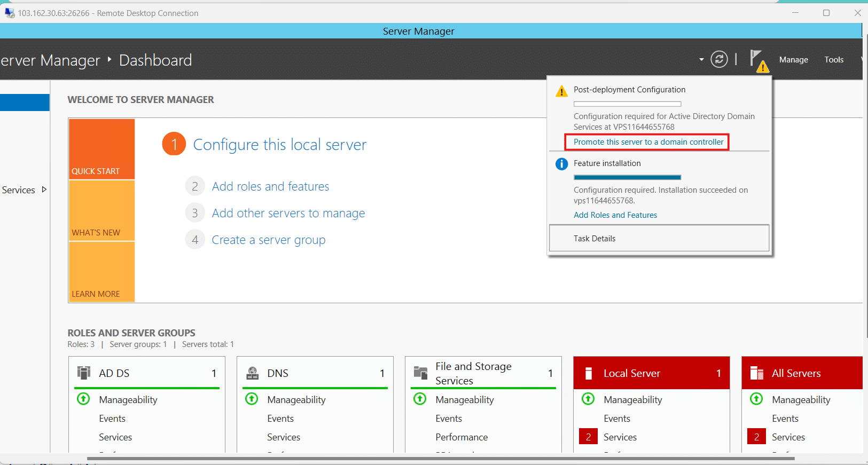
Task: Click the Feature installation info icon
Action: [x=561, y=164]
